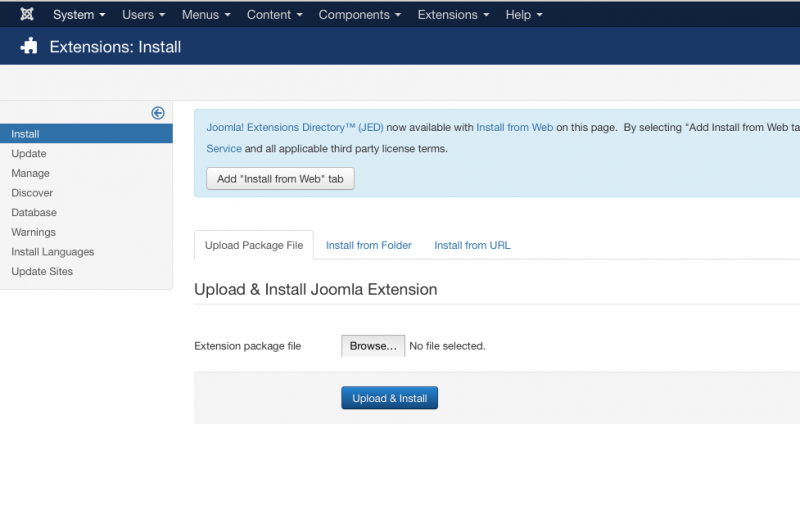Screen dimensions: 800x519
Task: Open the Content dropdown menu
Action: [274, 15]
